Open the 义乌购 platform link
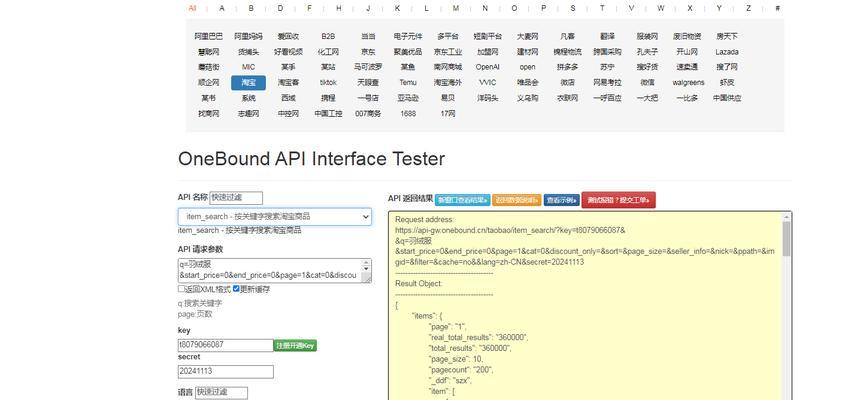 click(527, 98)
